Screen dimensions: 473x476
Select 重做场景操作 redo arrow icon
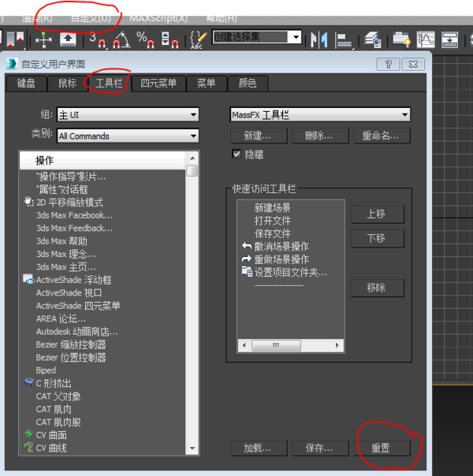[x=247, y=259]
